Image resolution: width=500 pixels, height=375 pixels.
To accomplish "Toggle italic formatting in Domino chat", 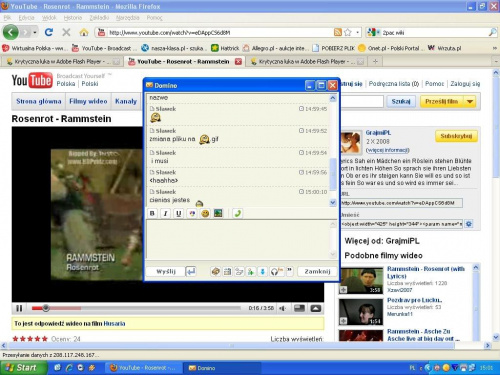I will pyautogui.click(x=165, y=213).
